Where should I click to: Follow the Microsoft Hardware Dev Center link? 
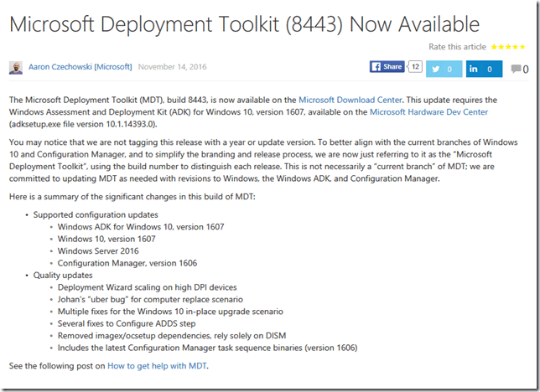(x=428, y=111)
